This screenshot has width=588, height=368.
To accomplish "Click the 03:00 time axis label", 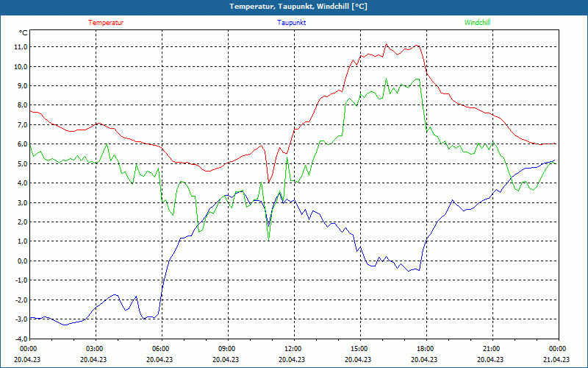I will click(x=94, y=349).
